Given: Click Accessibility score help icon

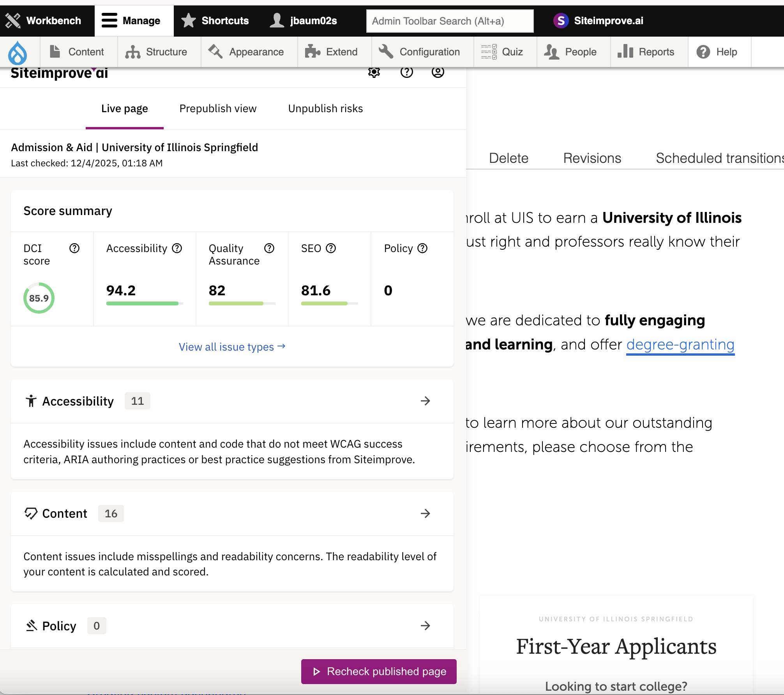Looking at the screenshot, I should 177,249.
